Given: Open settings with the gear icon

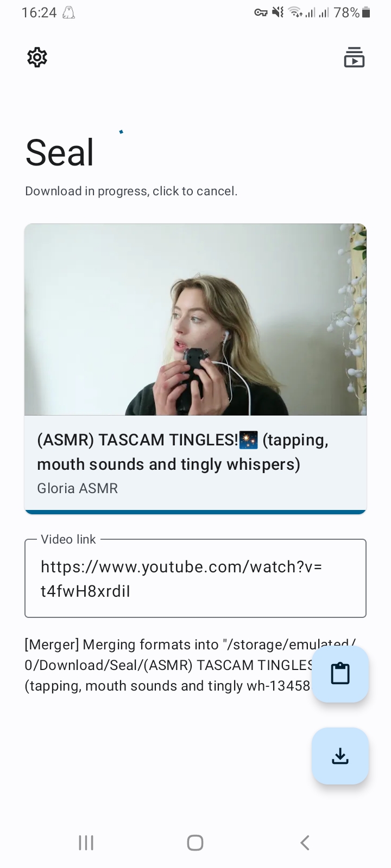Looking at the screenshot, I should tap(37, 57).
